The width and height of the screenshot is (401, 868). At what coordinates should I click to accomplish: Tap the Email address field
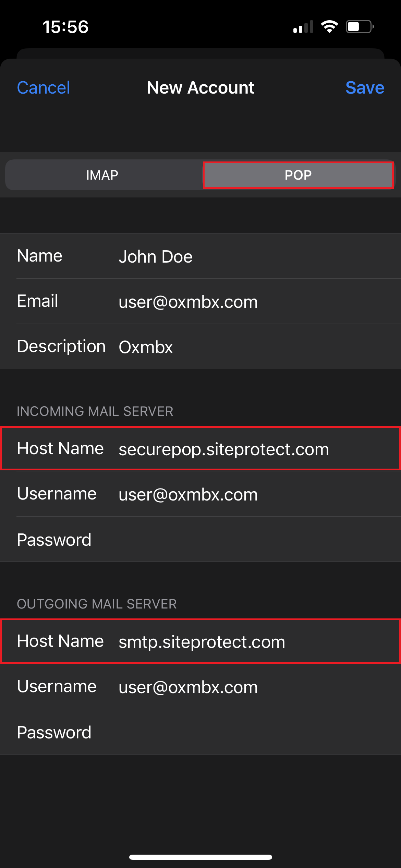[240, 302]
